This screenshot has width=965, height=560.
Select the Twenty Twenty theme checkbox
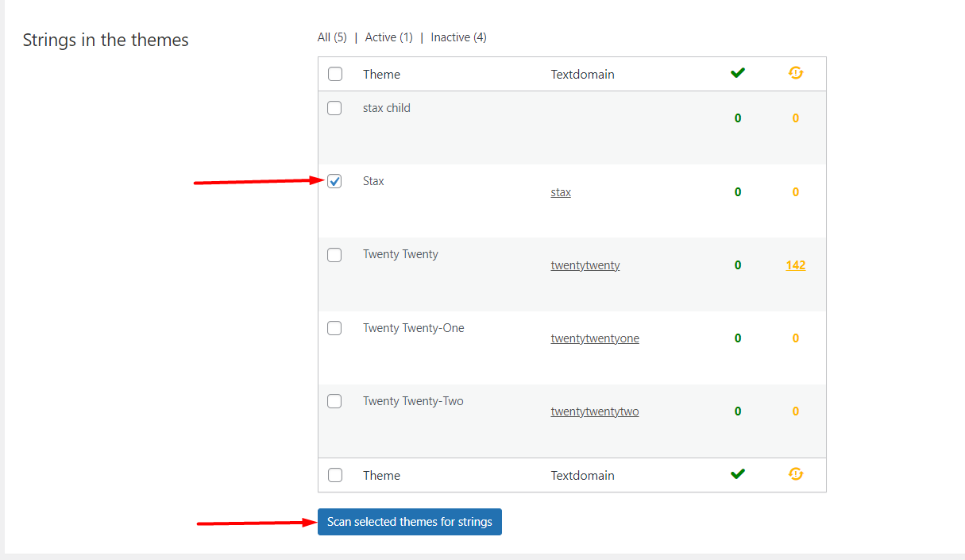(x=334, y=254)
